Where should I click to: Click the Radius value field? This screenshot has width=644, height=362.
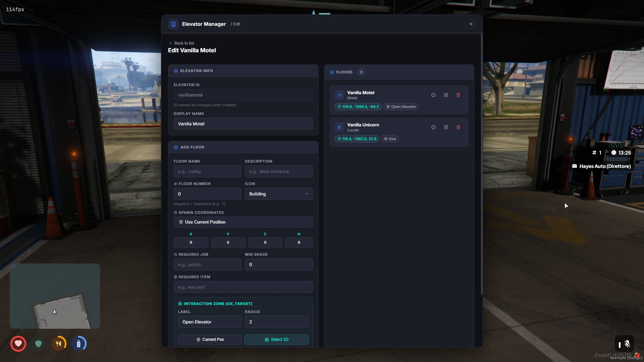[x=276, y=322]
